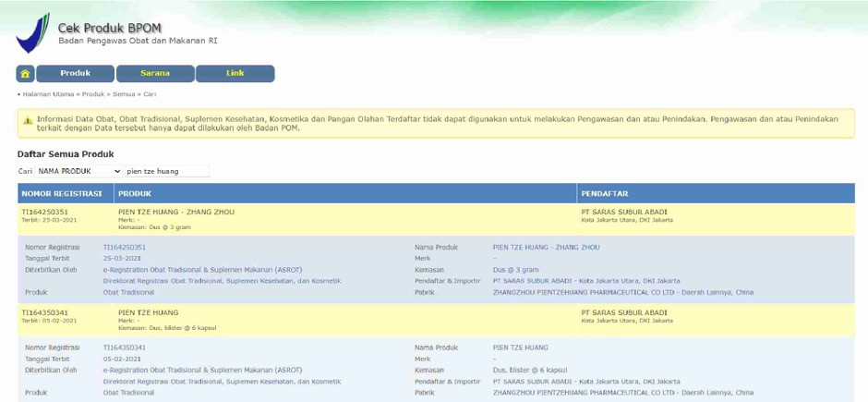Click the BPOM logo icon

tap(31, 33)
